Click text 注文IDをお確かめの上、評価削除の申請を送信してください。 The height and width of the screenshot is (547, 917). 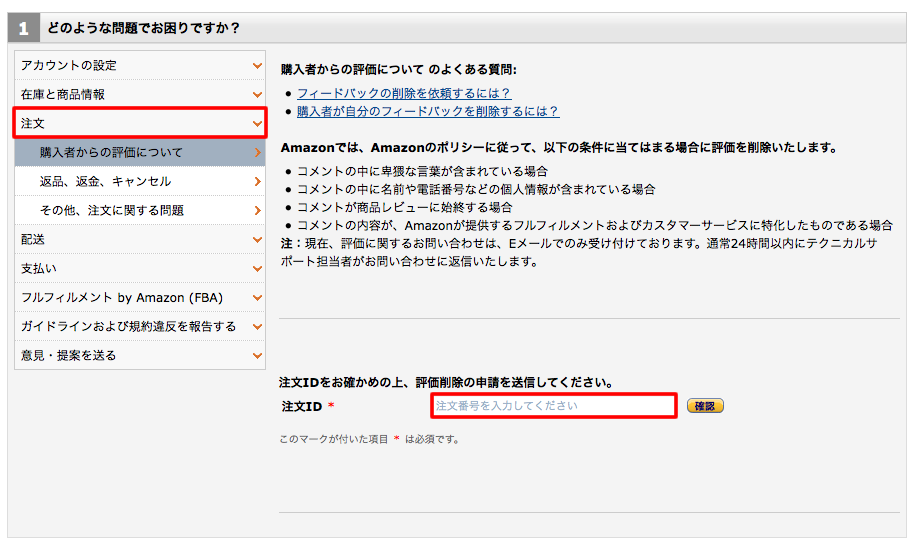(447, 383)
